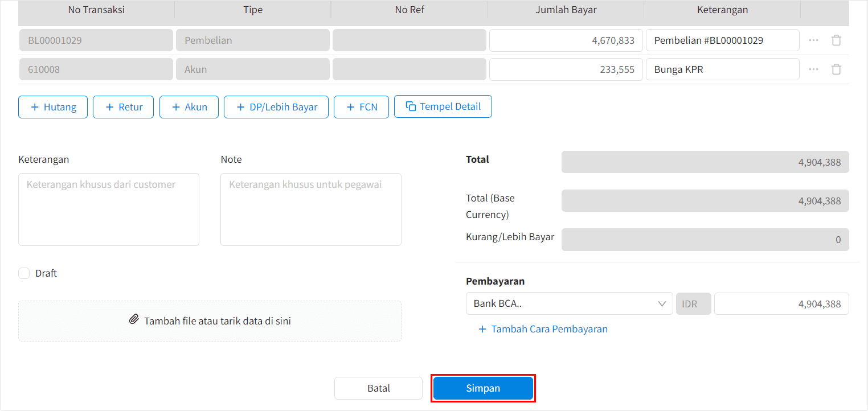
Task: Focus the Note text area for pegawai
Action: tap(310, 209)
